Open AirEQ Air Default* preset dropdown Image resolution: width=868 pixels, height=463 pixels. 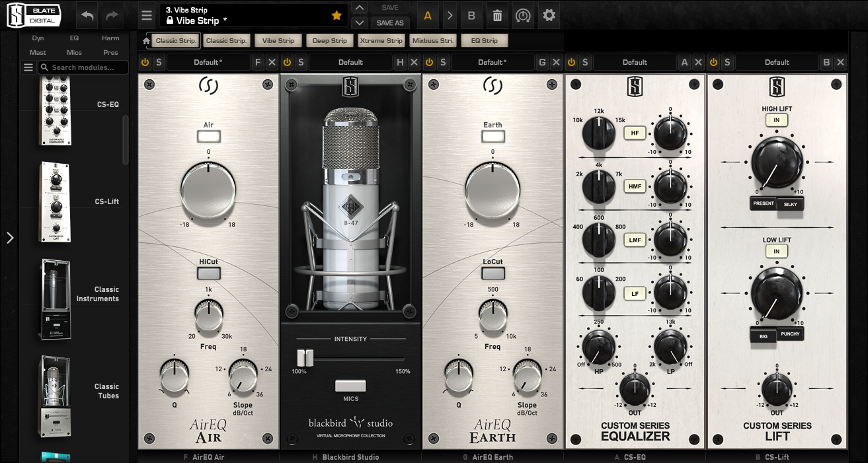(208, 62)
